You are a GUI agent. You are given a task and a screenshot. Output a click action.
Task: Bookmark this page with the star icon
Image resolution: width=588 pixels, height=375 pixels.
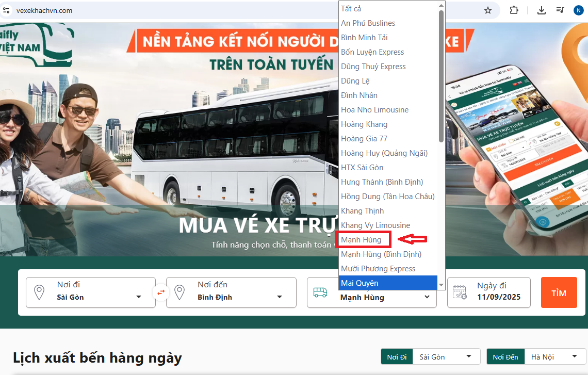(x=487, y=10)
